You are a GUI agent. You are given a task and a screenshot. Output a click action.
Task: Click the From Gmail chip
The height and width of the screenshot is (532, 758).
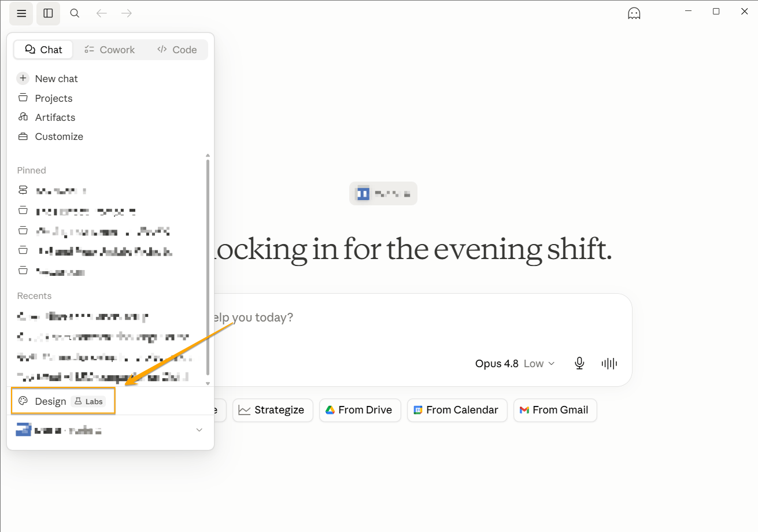click(x=555, y=410)
